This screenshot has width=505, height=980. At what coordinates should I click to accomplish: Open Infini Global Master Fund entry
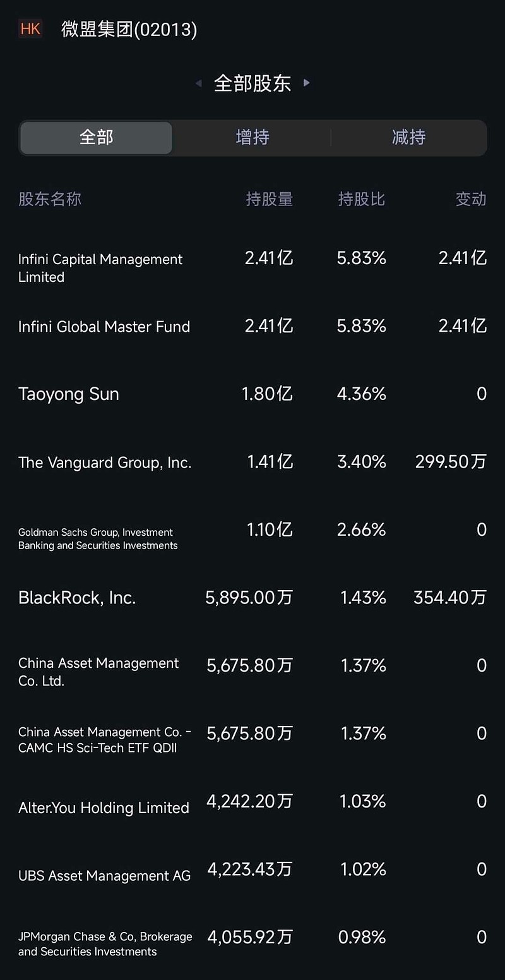pos(104,327)
